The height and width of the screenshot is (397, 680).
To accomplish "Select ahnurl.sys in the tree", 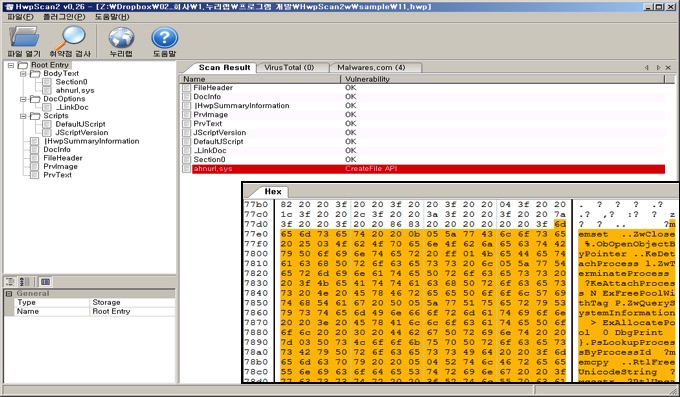I will click(75, 90).
